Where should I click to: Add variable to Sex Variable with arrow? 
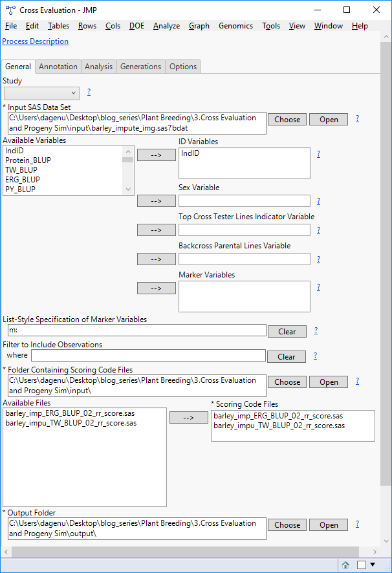(x=156, y=200)
